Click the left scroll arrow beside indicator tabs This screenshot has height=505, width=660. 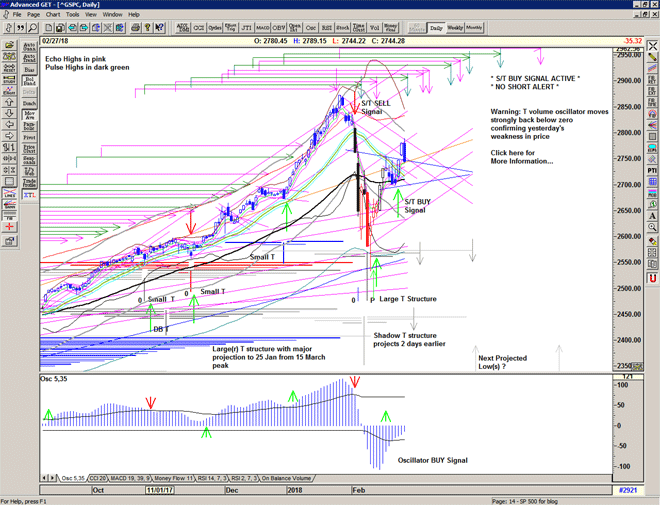44,478
